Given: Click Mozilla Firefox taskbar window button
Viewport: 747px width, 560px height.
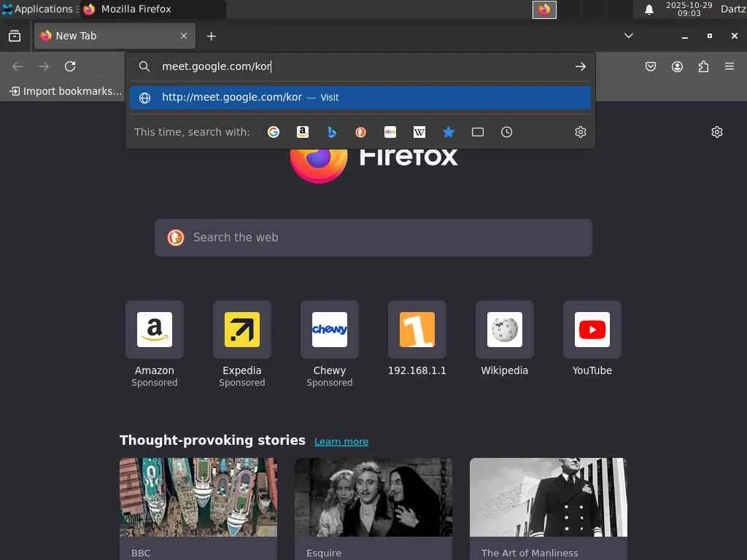Looking at the screenshot, I should [x=153, y=9].
